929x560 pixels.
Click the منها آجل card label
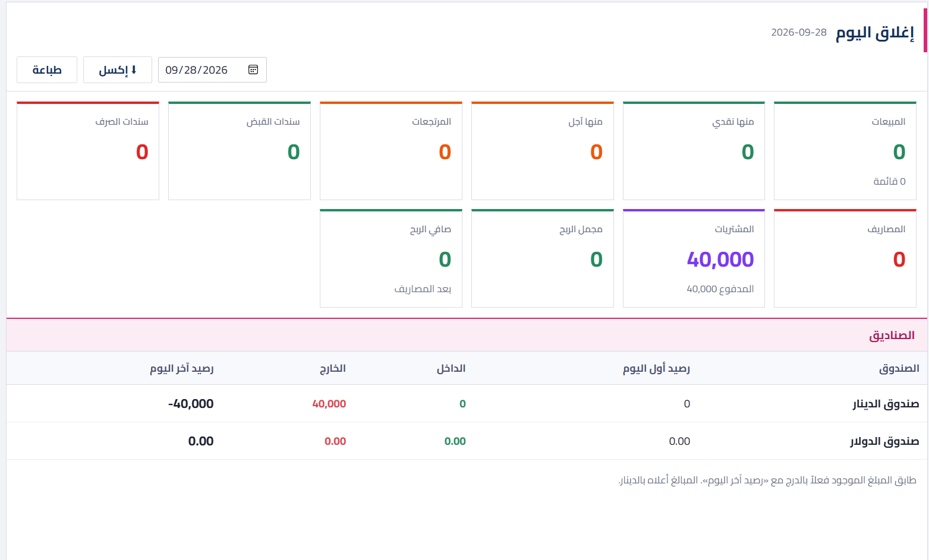pos(585,122)
